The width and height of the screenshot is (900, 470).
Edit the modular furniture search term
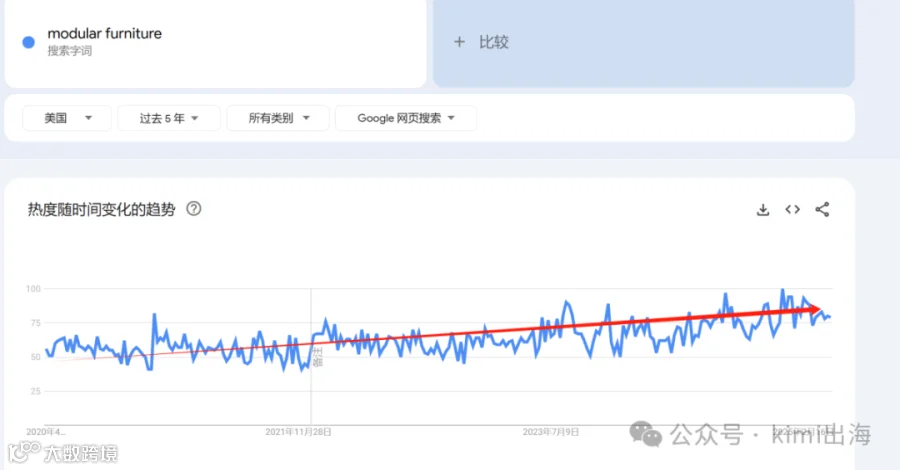[104, 34]
